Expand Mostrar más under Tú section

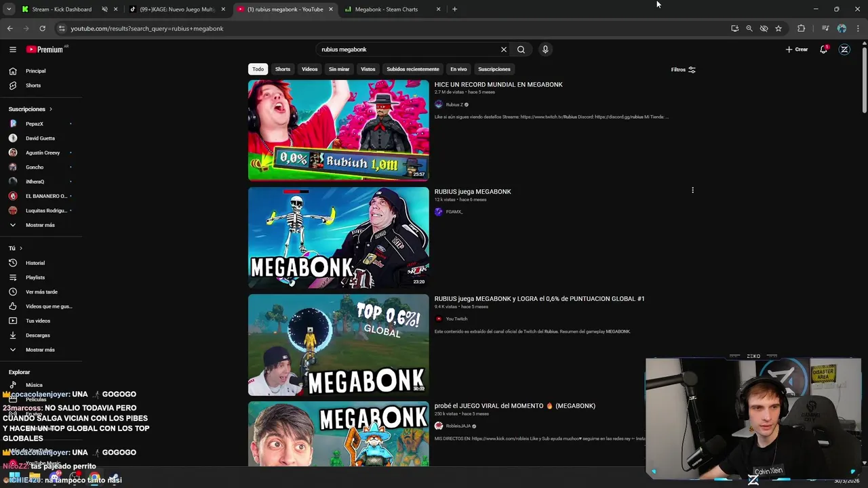point(41,350)
